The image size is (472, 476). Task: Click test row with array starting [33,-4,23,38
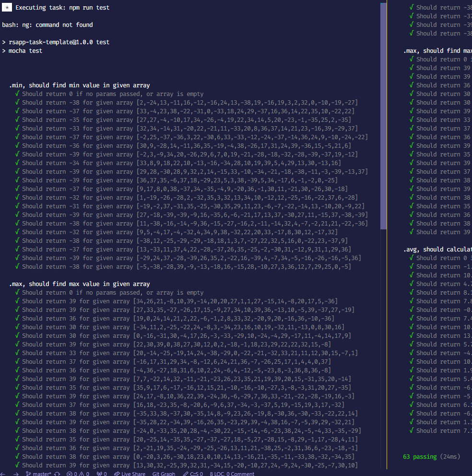(x=185, y=111)
